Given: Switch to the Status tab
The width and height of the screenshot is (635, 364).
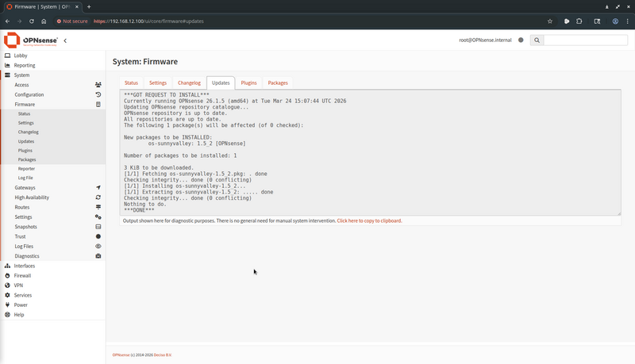Looking at the screenshot, I should (131, 83).
